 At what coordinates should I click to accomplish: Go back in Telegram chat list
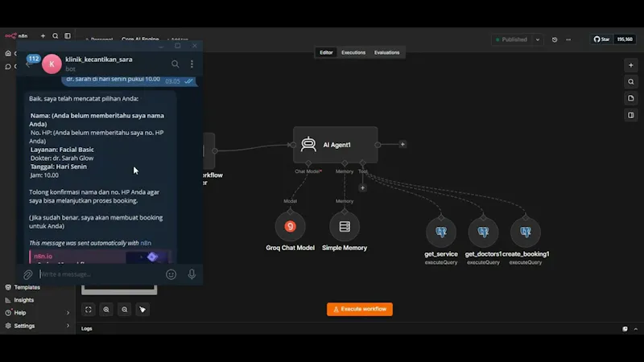pos(28,65)
